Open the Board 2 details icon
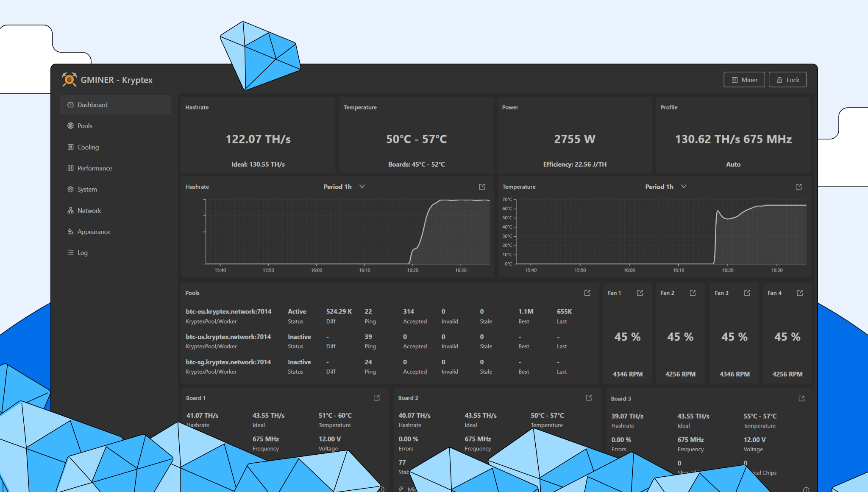 click(589, 398)
